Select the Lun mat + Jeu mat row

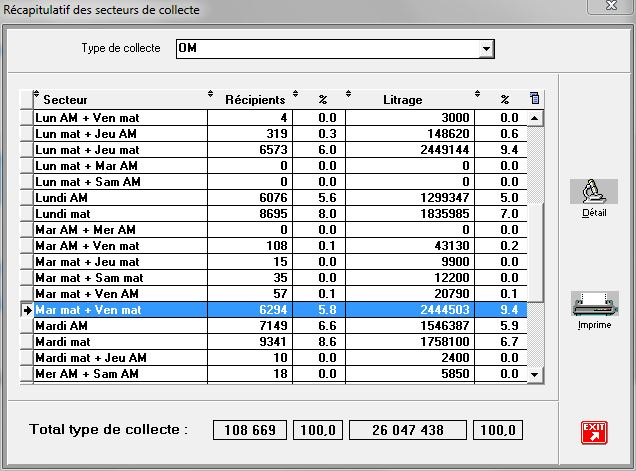(x=120, y=149)
